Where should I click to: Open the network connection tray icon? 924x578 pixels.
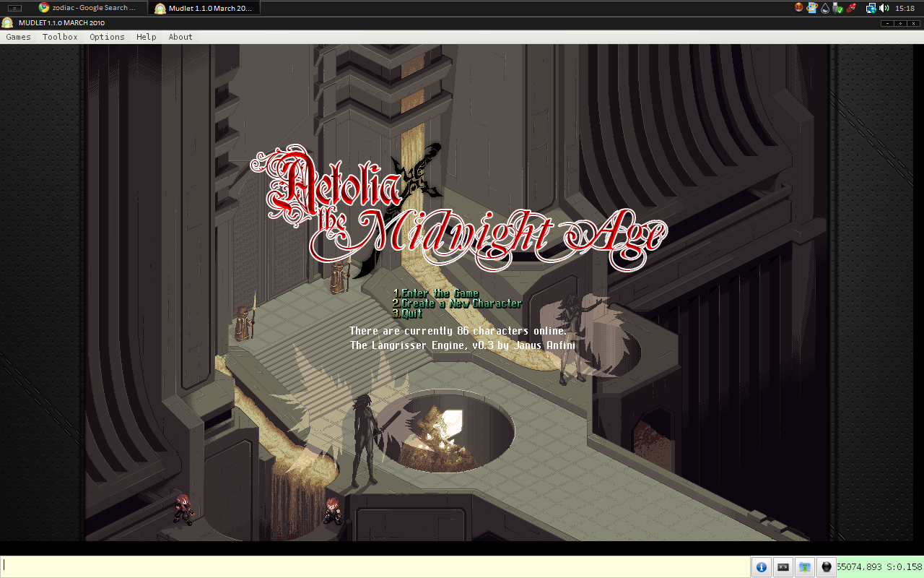[871, 8]
